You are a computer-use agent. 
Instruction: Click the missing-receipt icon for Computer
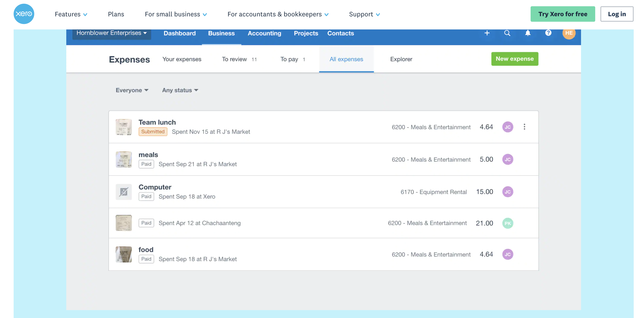point(124,192)
